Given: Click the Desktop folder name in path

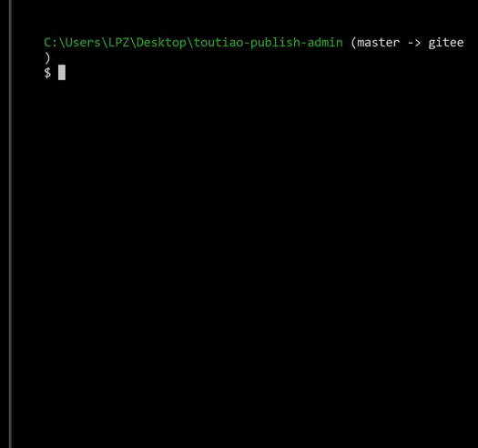Looking at the screenshot, I should point(161,43).
